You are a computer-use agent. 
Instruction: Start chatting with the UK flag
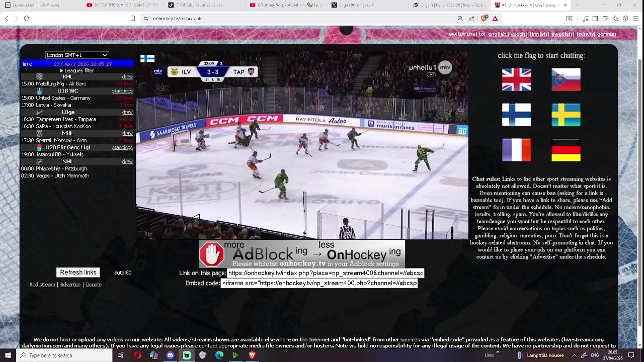pyautogui.click(x=516, y=79)
